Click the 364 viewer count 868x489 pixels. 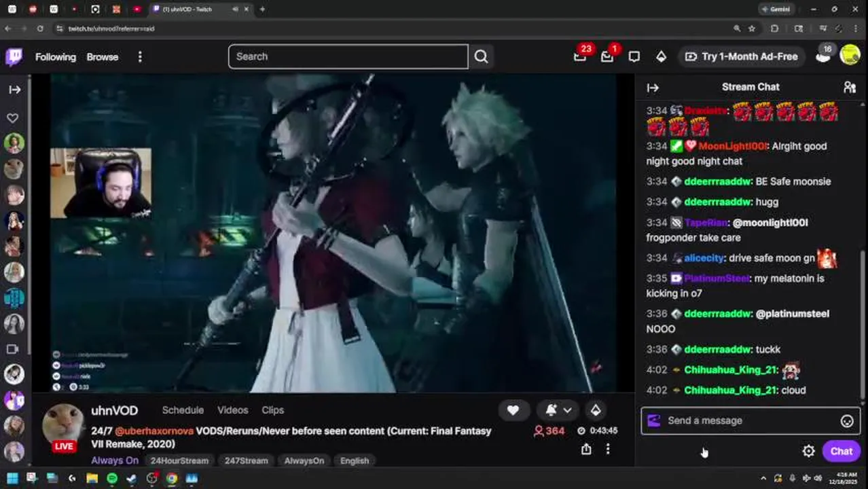pyautogui.click(x=549, y=431)
